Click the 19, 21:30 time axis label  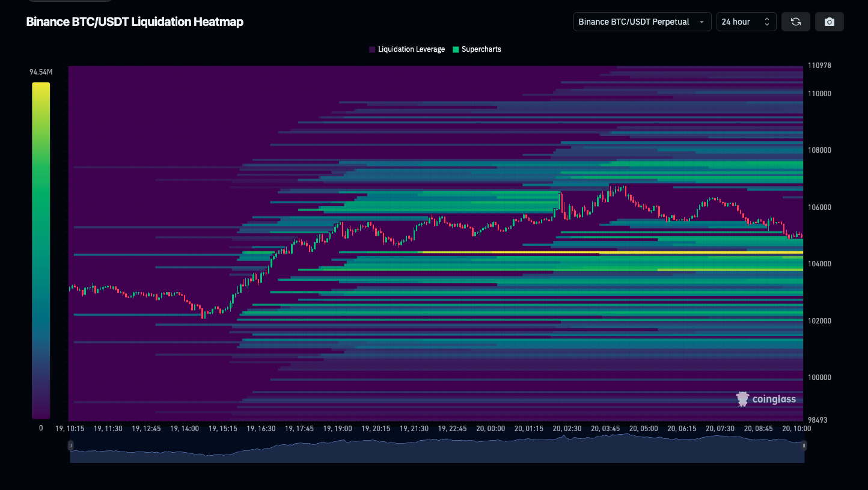pyautogui.click(x=414, y=429)
